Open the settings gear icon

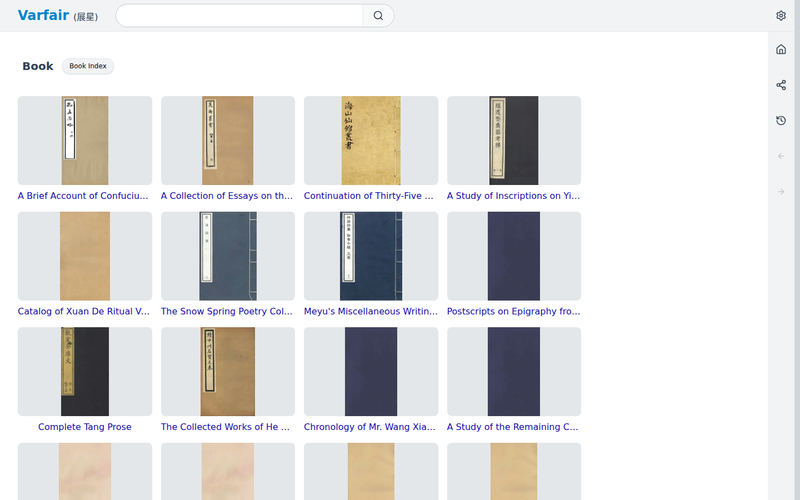781,15
